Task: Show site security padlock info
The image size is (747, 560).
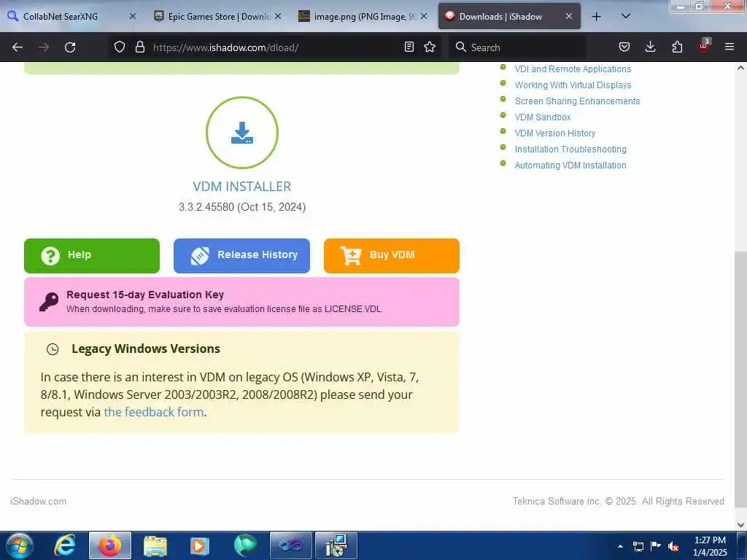Action: click(x=139, y=47)
